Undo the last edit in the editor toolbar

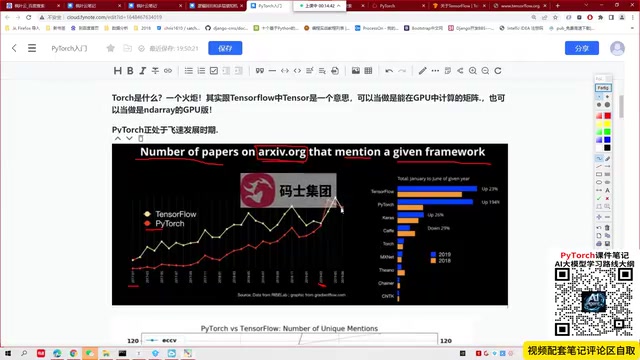tap(389, 71)
